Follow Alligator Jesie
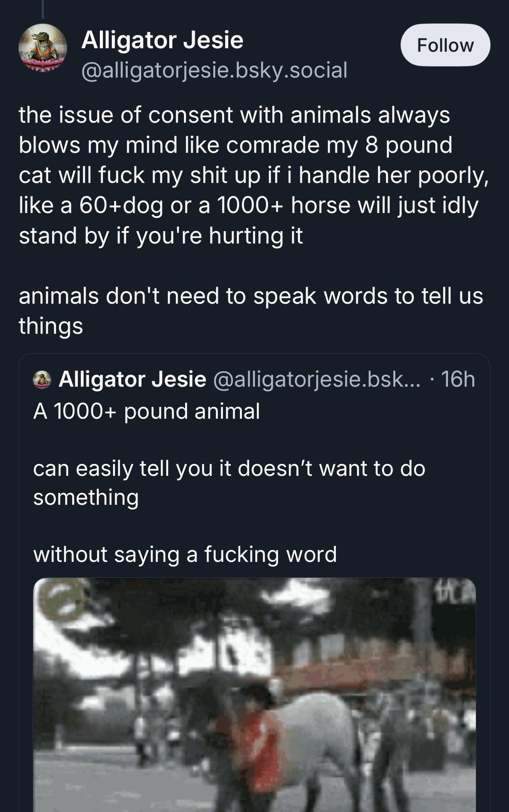 pyautogui.click(x=445, y=45)
